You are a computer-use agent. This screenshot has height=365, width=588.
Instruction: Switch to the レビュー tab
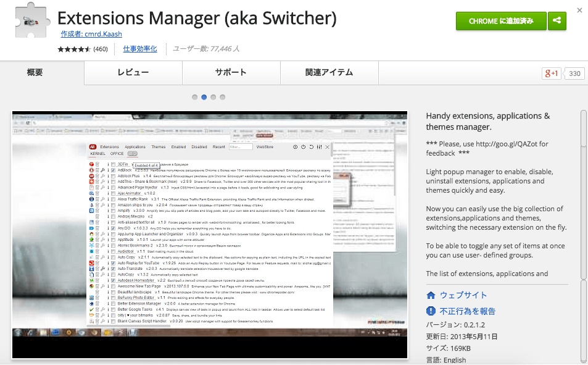[x=133, y=72]
